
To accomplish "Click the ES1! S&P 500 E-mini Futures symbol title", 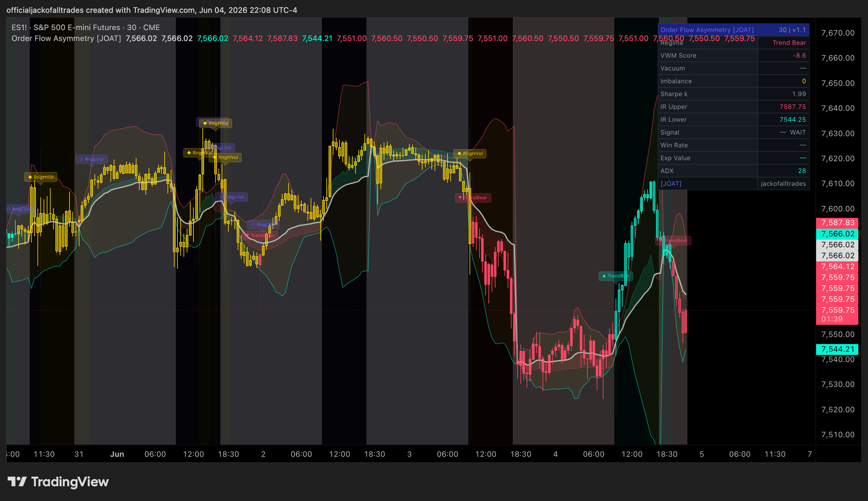I will 86,28.
